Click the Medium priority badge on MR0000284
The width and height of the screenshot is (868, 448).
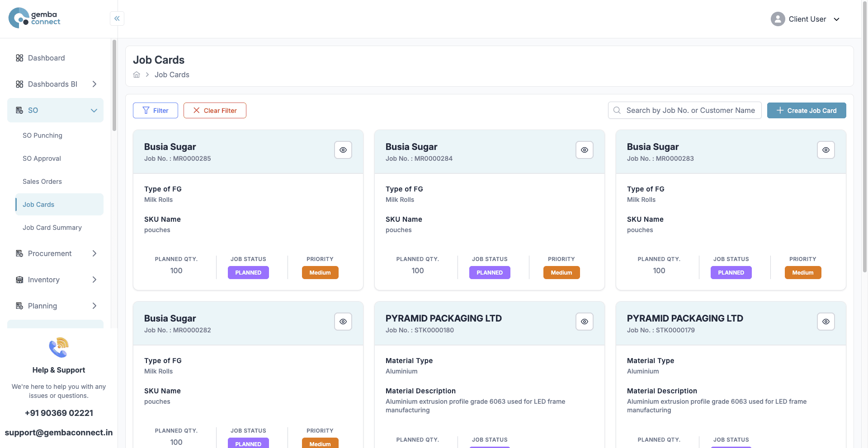[561, 273]
